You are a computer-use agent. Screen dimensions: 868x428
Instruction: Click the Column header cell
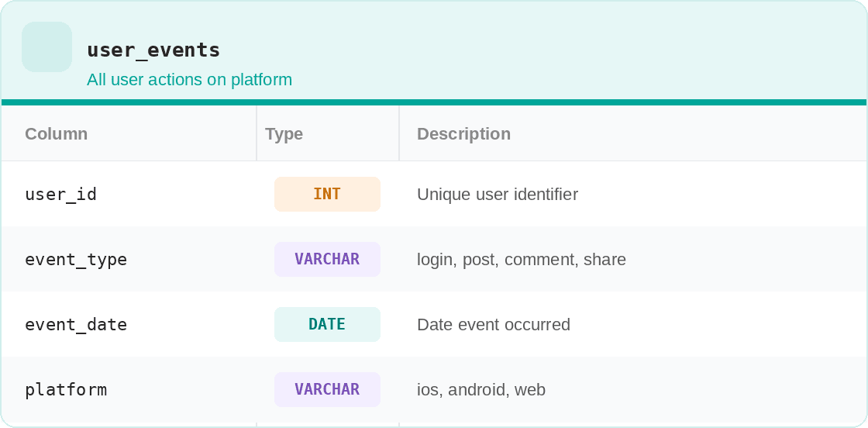[129, 133]
